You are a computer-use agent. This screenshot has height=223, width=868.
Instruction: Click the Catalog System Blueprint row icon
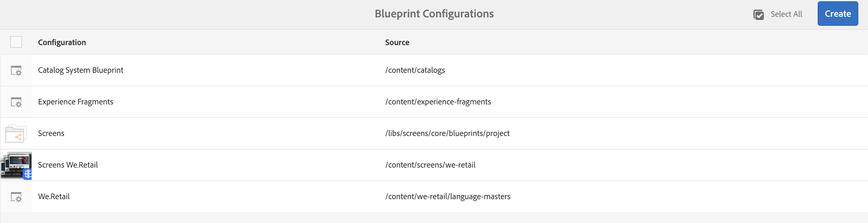click(x=16, y=71)
